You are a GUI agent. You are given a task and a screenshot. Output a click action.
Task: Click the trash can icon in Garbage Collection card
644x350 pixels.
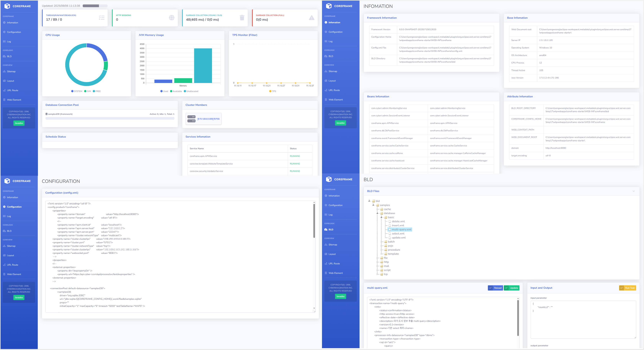pos(242,18)
